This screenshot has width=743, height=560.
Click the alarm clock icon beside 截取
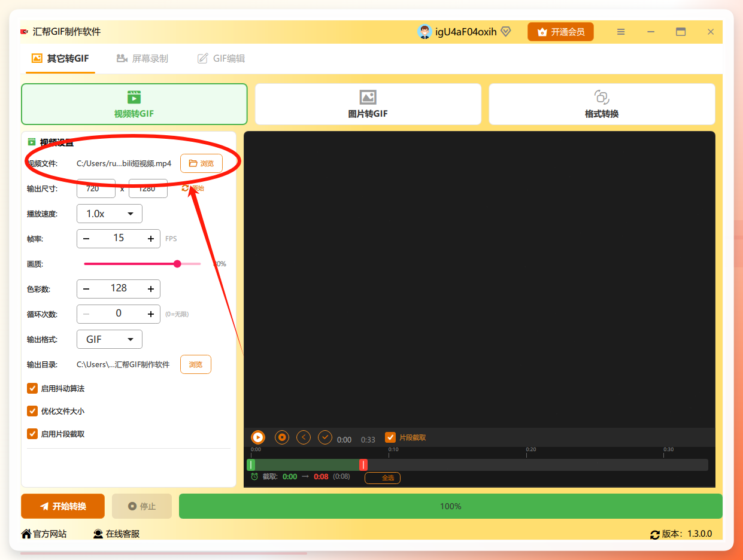pos(254,477)
